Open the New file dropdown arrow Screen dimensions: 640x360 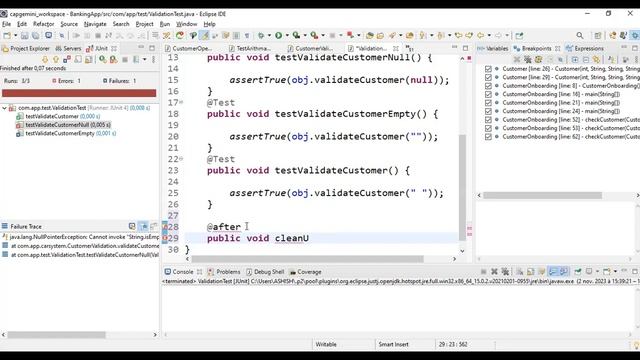point(16,36)
